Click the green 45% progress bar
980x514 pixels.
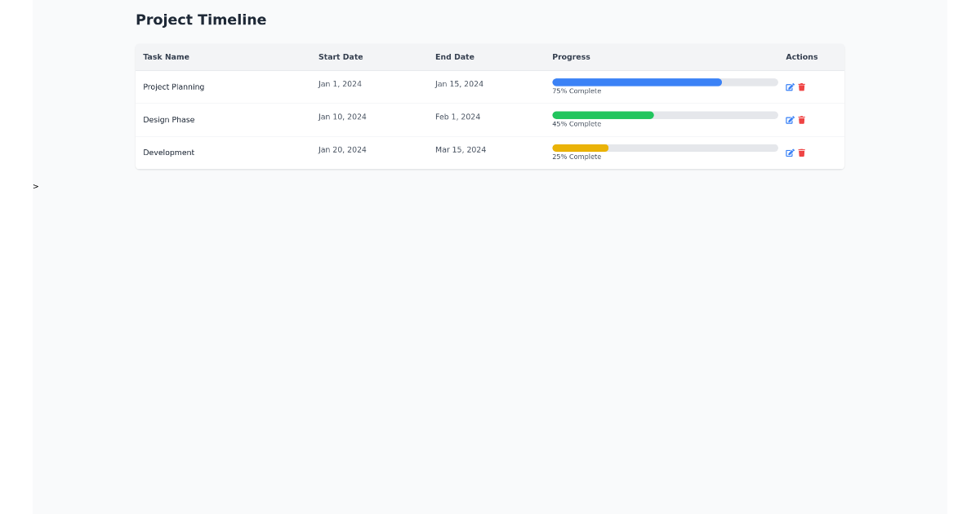603,115
